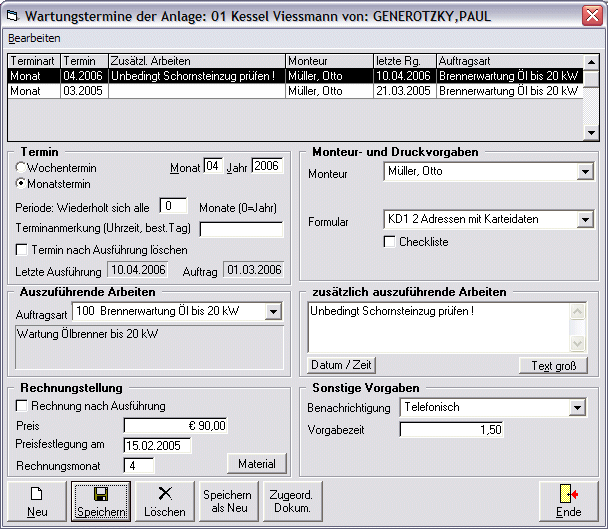608x529 pixels.
Task: Click the Terminart column header
Action: [34, 61]
